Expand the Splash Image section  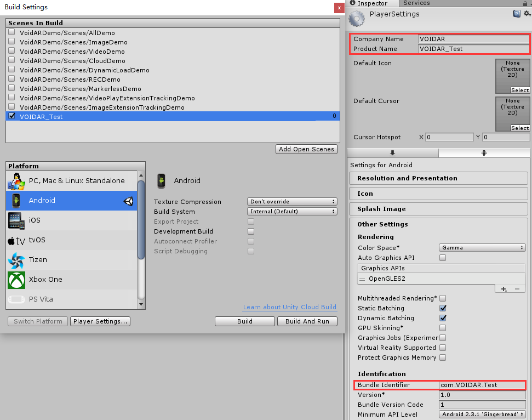pos(438,209)
